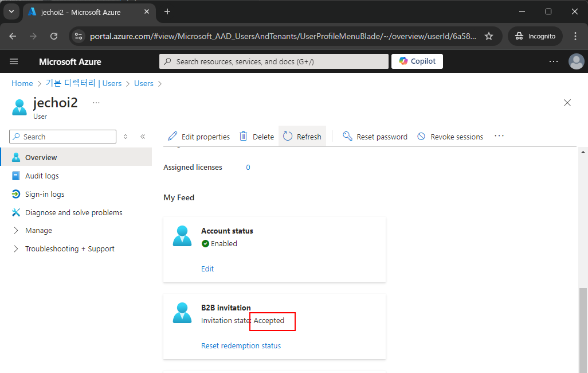588x373 pixels.
Task: Click the portal.azure.com address bar URL
Action: pyautogui.click(x=283, y=36)
